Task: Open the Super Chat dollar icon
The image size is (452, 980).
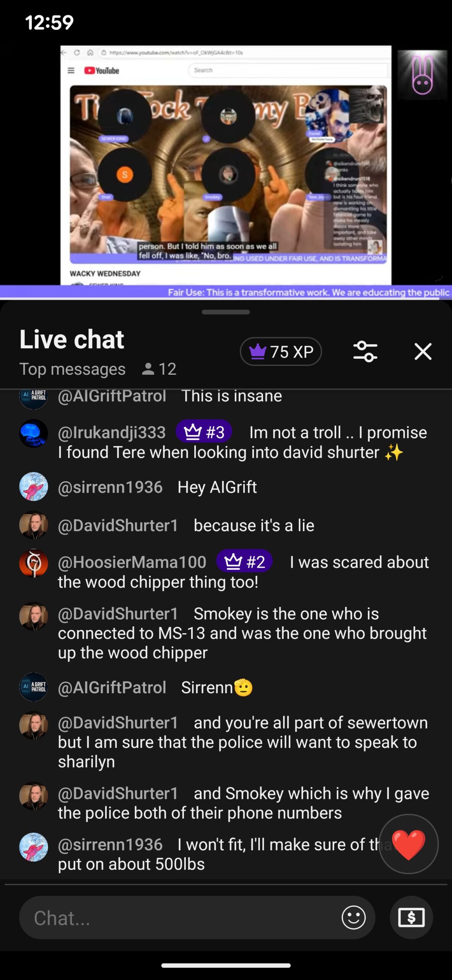Action: click(411, 918)
